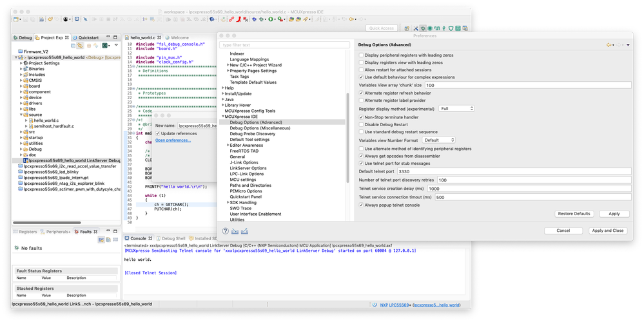This screenshot has width=644, height=322.
Task: Click the help question-mark icon in Preferences
Action: 226,231
